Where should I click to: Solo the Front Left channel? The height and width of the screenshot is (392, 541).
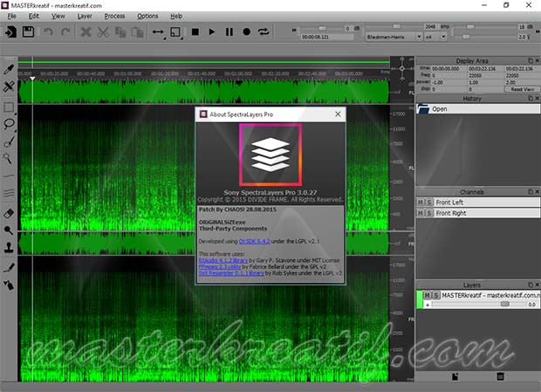point(428,203)
